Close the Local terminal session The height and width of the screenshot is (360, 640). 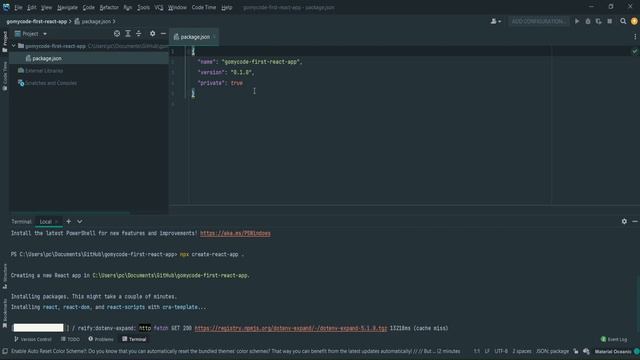pos(57,222)
